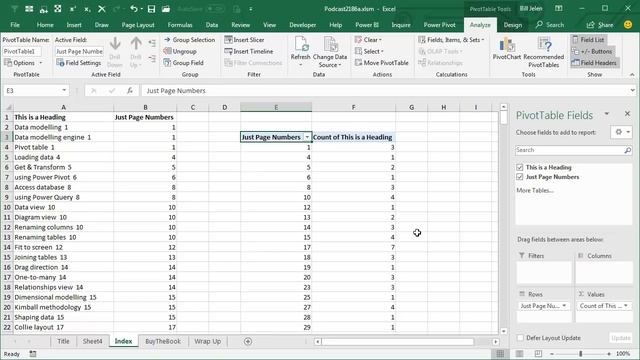
Task: Toggle Field Headers display
Action: coord(594,63)
